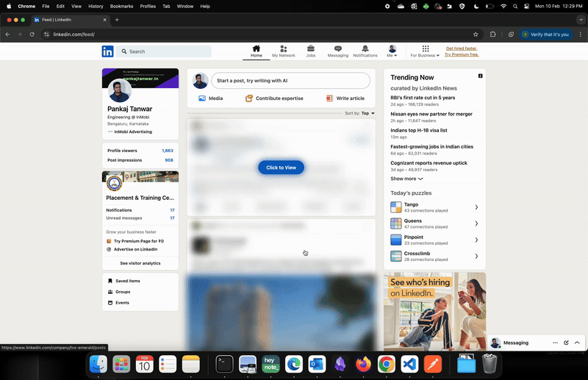
Task: View Profile viewers count
Action: point(140,151)
